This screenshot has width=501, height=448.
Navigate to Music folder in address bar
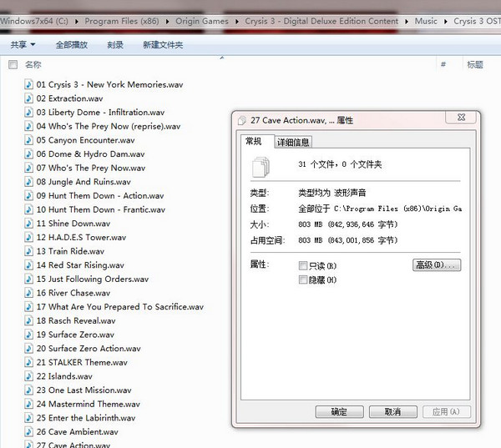pyautogui.click(x=426, y=22)
